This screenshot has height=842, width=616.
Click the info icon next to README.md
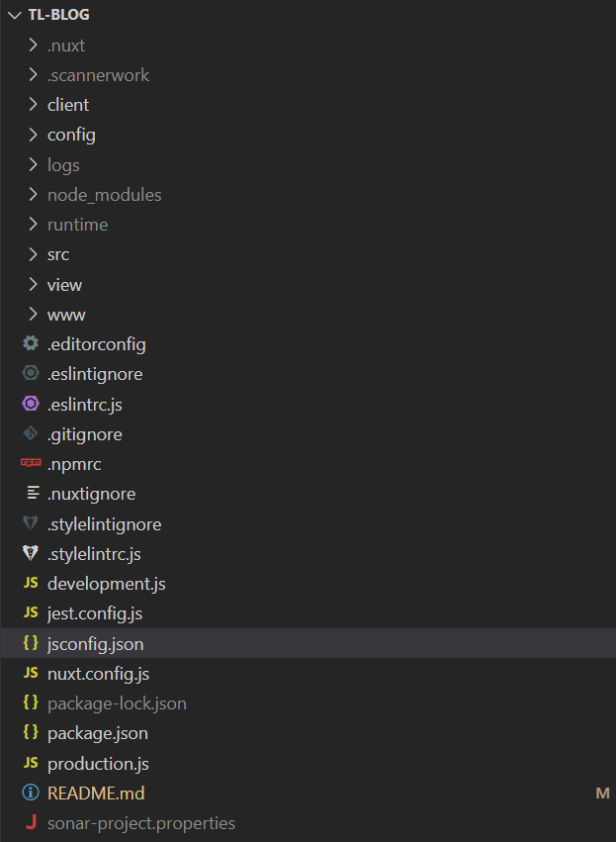click(31, 793)
